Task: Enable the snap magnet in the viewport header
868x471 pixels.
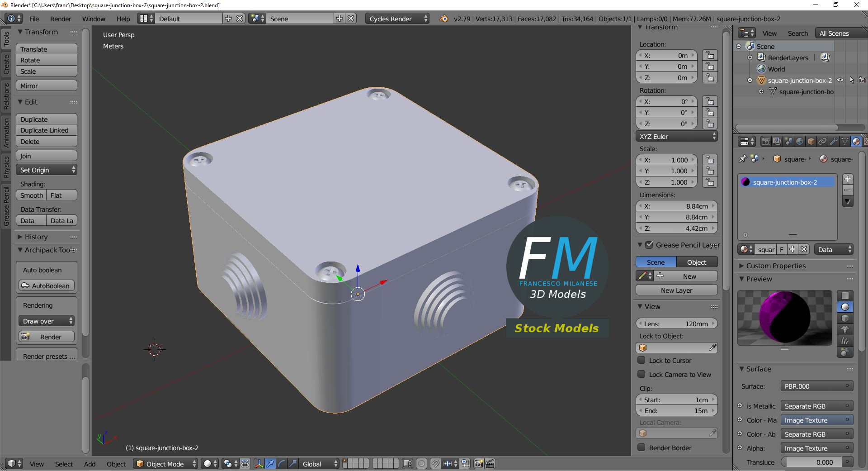Action: pos(436,464)
